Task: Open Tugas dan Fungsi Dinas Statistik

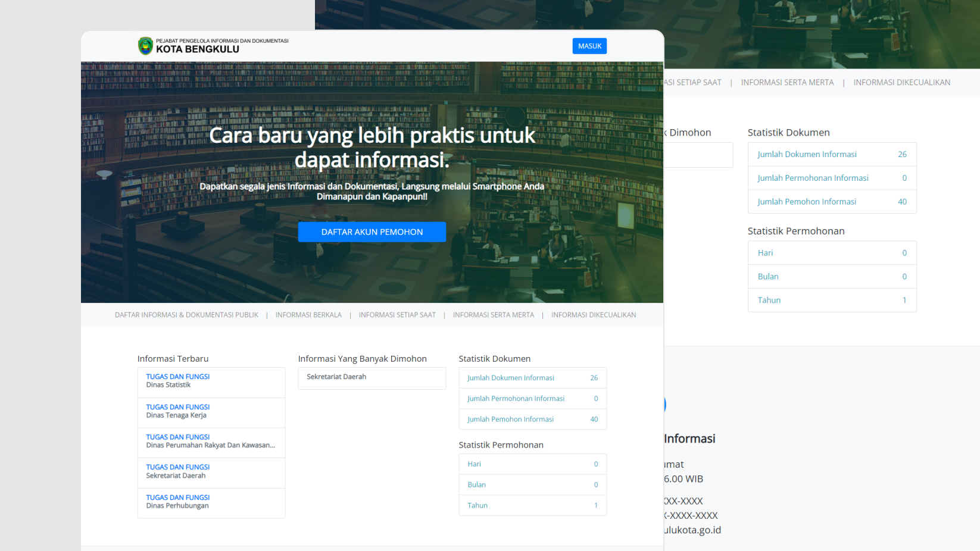Action: pos(211,383)
